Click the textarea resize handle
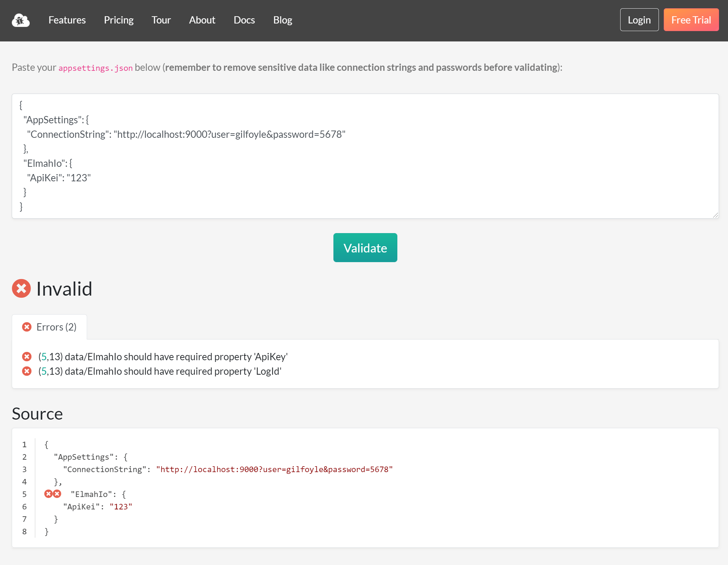Image resolution: width=728 pixels, height=565 pixels. (716, 215)
